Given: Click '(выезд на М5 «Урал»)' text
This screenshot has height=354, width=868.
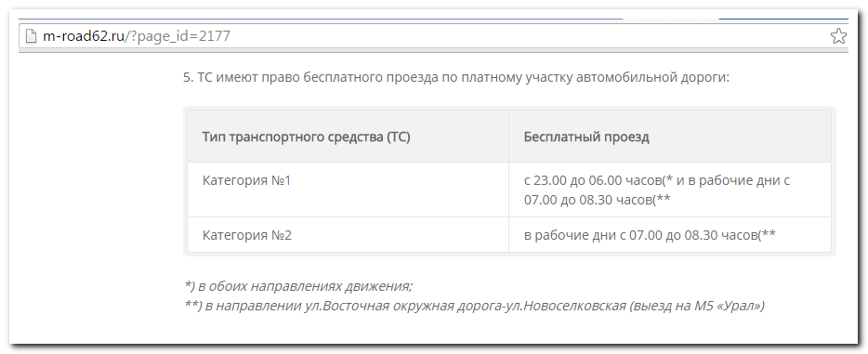Looking at the screenshot, I should coord(698,306).
